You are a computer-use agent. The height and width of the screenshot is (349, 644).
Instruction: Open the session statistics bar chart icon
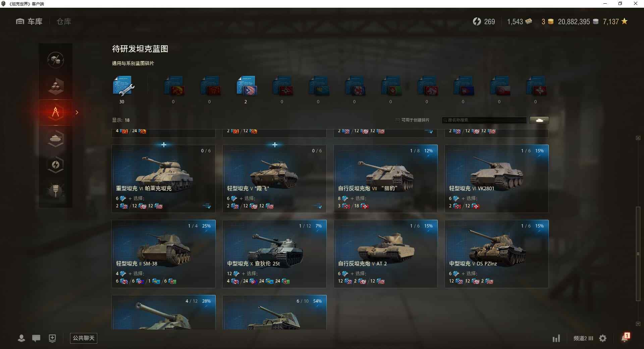(556, 338)
